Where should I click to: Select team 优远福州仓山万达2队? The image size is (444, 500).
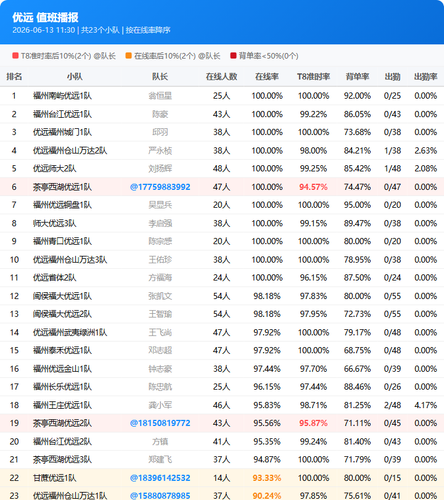70,151
